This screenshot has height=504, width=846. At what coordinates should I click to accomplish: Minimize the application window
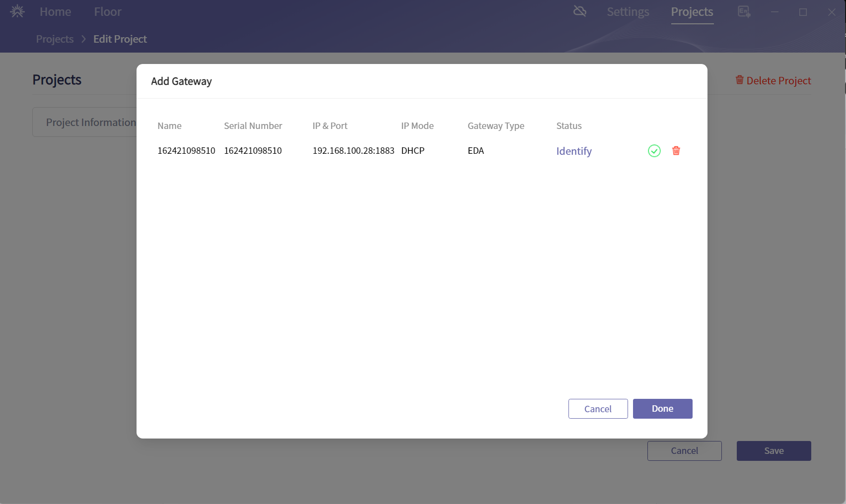tap(775, 12)
